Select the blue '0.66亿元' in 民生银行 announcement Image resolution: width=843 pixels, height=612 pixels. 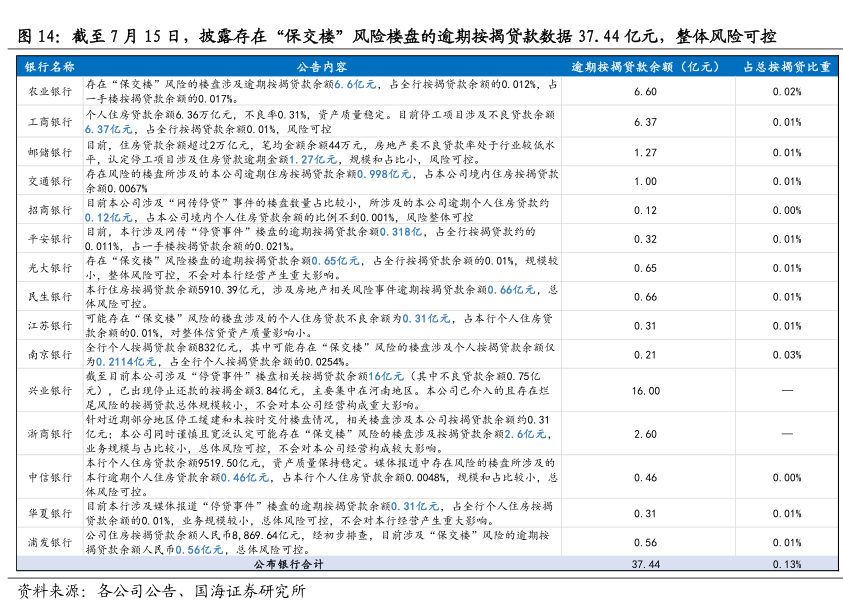tap(511, 290)
